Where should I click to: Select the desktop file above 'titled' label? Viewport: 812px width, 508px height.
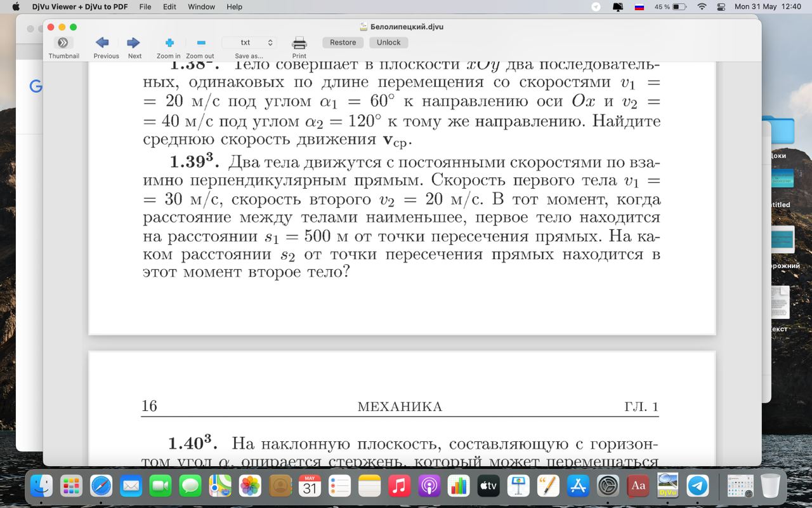[782, 178]
